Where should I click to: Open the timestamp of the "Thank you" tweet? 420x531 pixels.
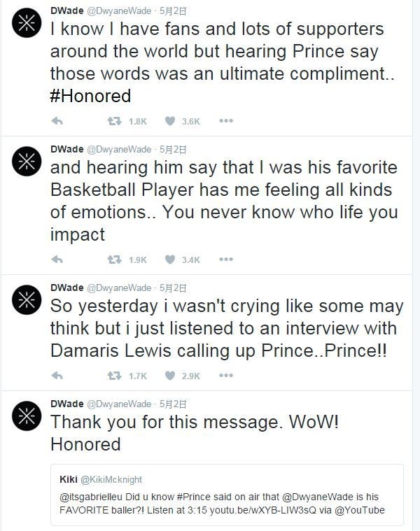pos(172,404)
